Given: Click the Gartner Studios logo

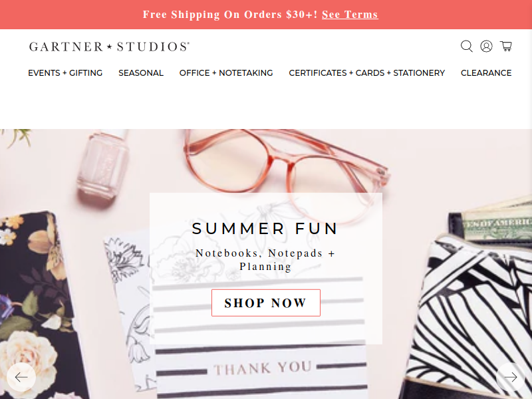Looking at the screenshot, I should coord(109,47).
